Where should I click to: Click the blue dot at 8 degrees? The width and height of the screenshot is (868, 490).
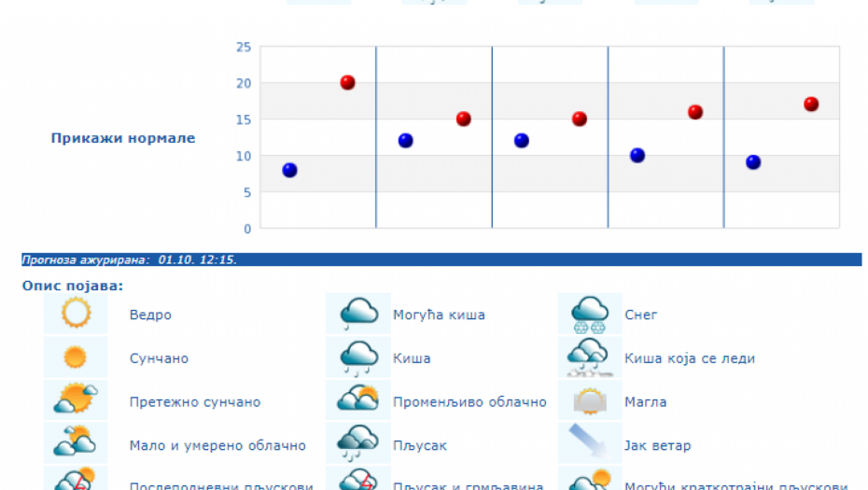coord(289,170)
